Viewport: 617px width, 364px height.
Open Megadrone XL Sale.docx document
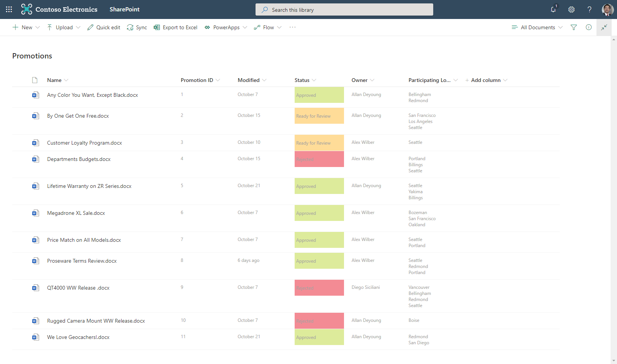pyautogui.click(x=76, y=213)
